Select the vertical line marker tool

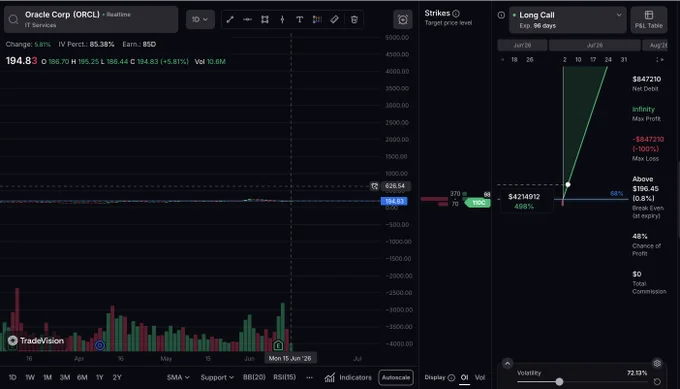coord(282,20)
